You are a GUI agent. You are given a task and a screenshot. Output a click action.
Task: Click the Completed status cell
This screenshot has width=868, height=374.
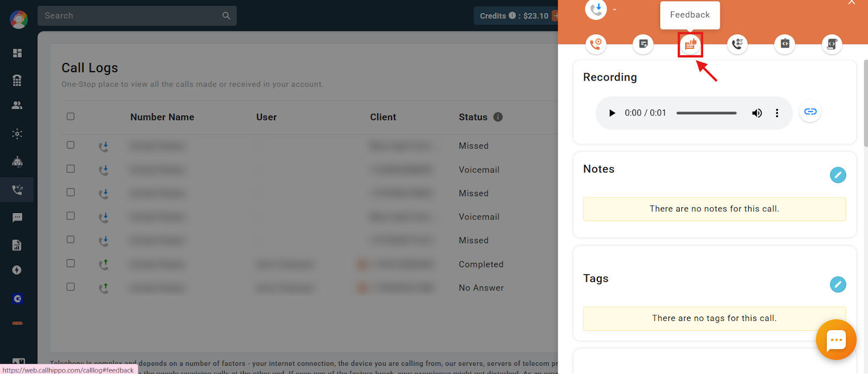(x=481, y=265)
